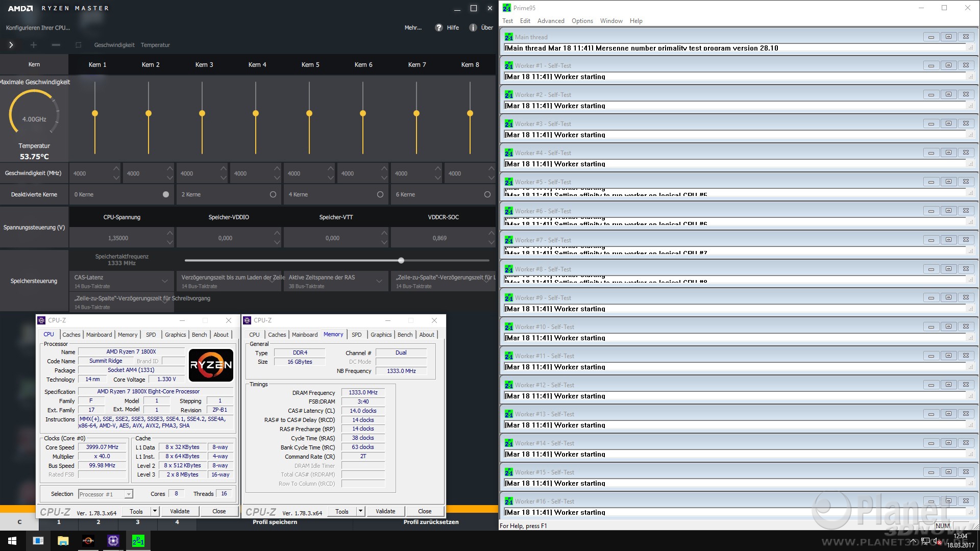Open the Mehr... menu in Ryzen Master
This screenshot has width=980, height=551.
[413, 28]
